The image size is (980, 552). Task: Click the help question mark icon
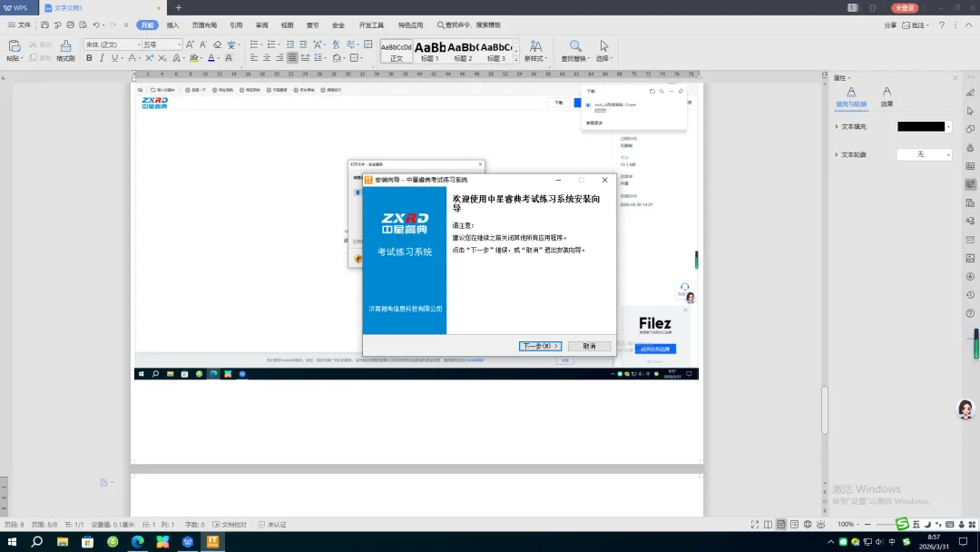(942, 25)
